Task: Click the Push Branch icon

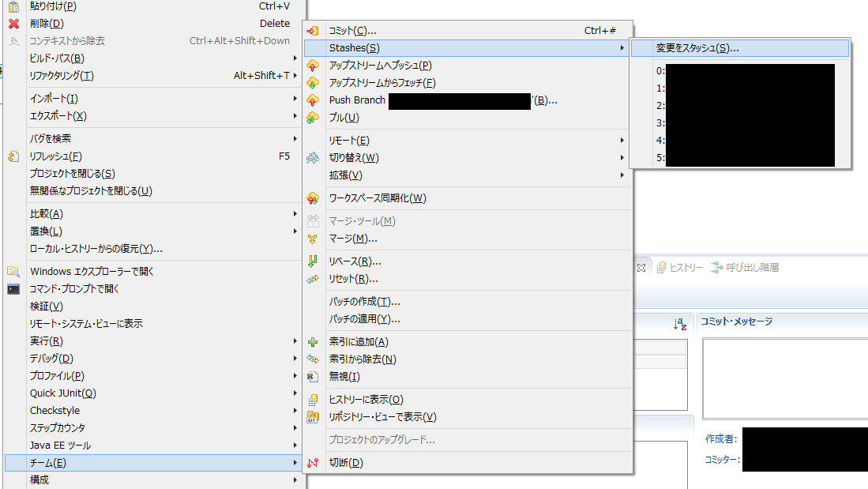Action: tap(313, 100)
